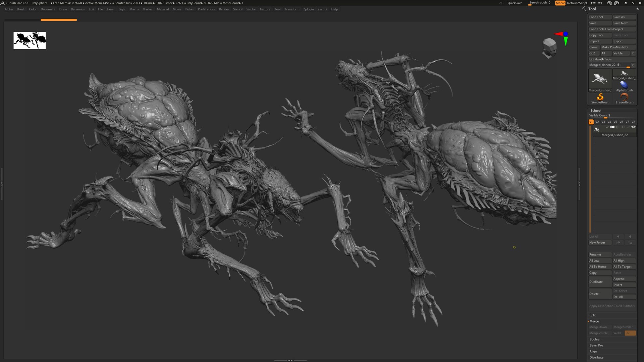Collapse the Merge section
The height and width of the screenshot is (362, 644).
coord(594,321)
